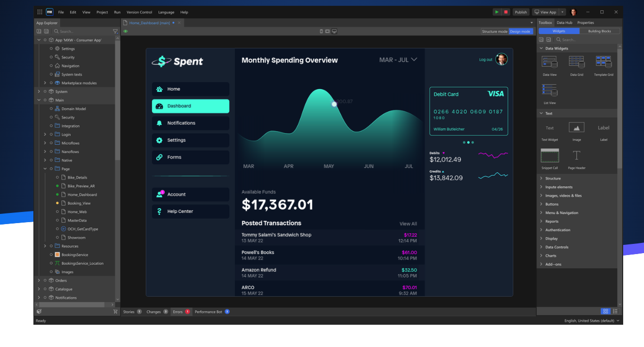Switch editor to Design mode
Image resolution: width=644 pixels, height=347 pixels.
point(520,31)
